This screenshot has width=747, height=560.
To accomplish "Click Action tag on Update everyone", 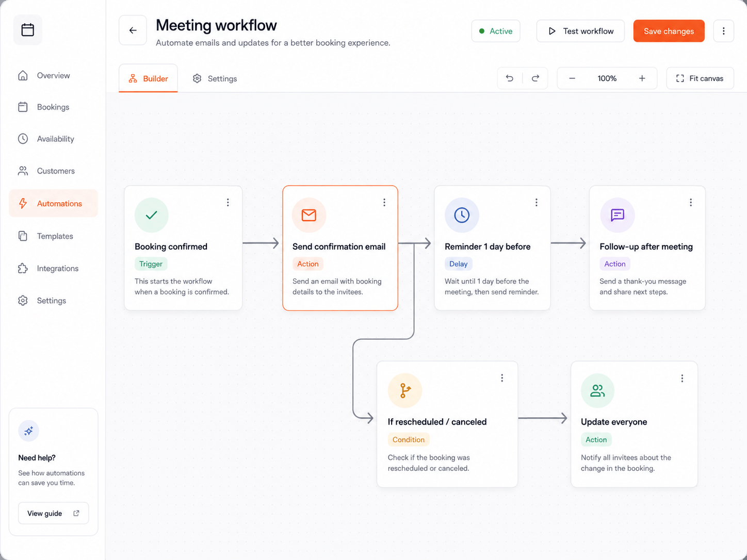I will pos(596,440).
